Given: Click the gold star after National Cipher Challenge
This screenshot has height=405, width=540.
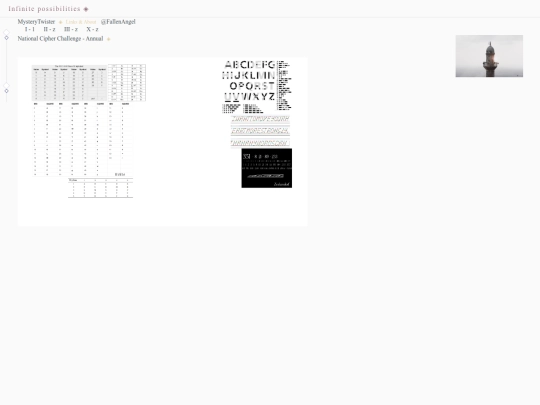Looking at the screenshot, I should pos(108,39).
